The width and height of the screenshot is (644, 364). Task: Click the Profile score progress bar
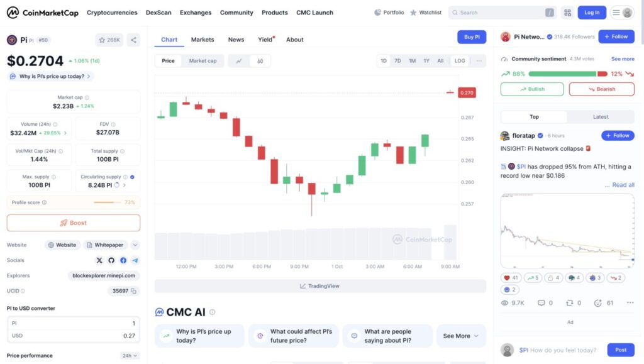(108, 202)
